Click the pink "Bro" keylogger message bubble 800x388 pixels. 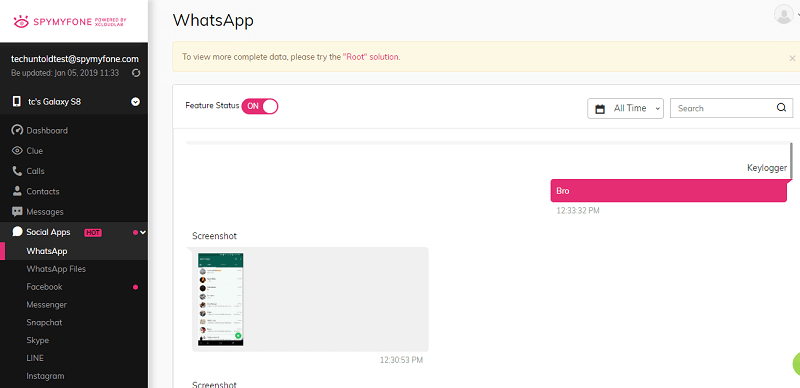point(668,190)
